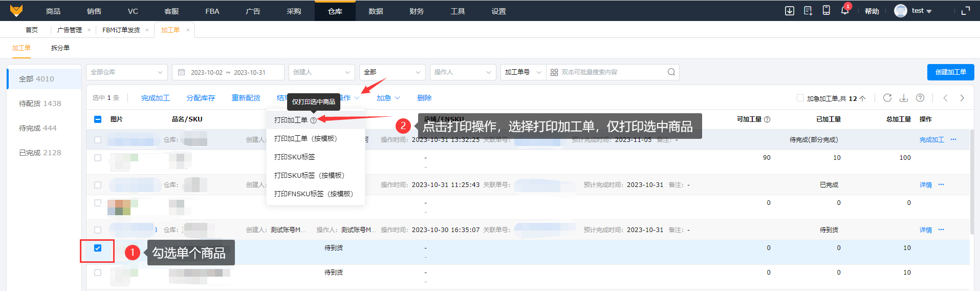
Task: Select 打印加工单 menu entry
Action: pos(316,120)
